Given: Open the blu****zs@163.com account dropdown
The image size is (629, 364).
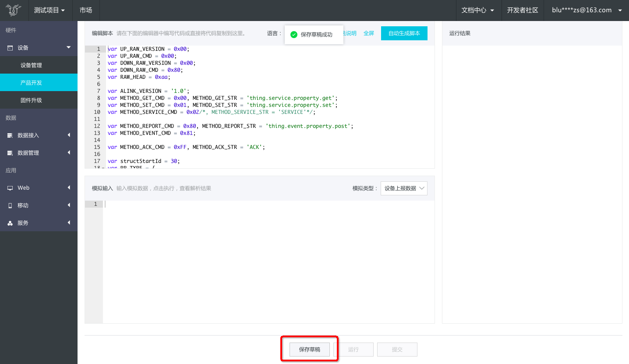Looking at the screenshot, I should tap(587, 10).
